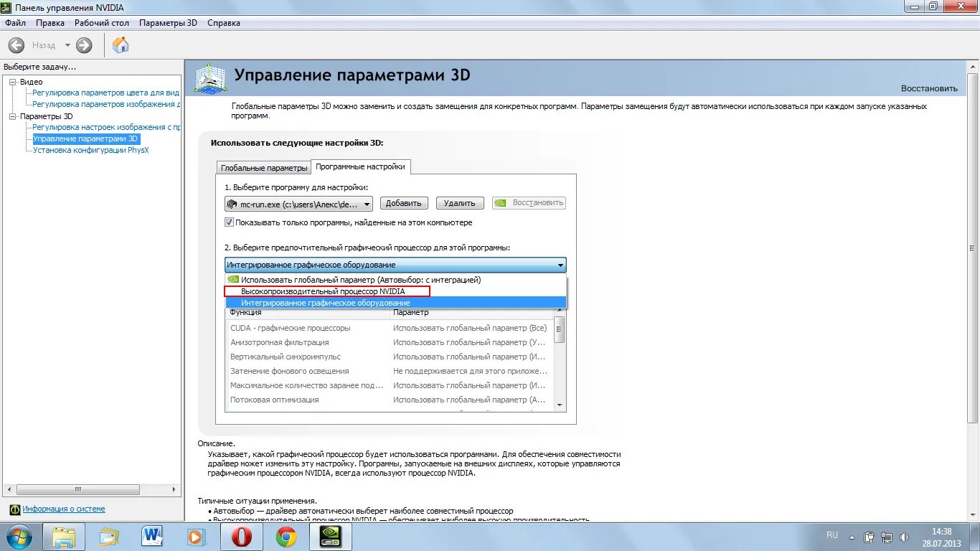Click NVIDIA logo in global parameter option
Image resolution: width=980 pixels, height=551 pixels.
[232, 280]
